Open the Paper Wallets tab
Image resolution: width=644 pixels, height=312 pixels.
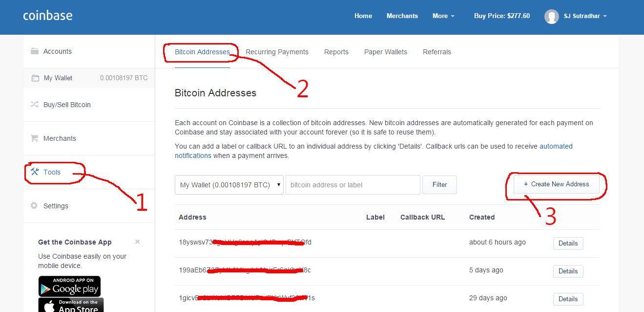(386, 52)
